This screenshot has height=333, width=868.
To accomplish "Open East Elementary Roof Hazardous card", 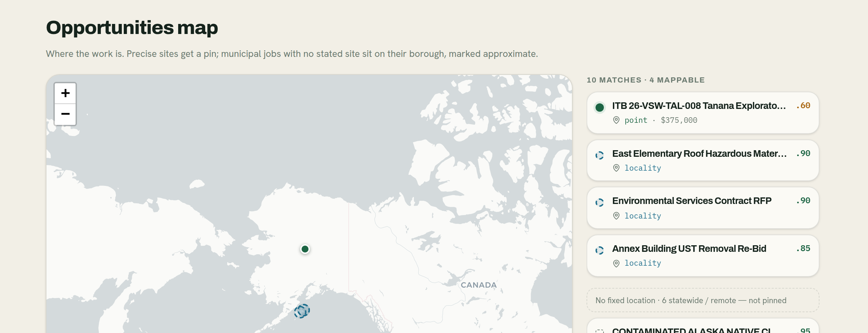I will (x=703, y=160).
